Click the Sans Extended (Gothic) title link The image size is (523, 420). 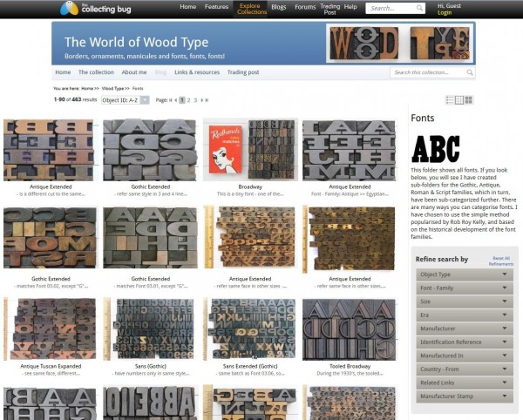click(x=250, y=366)
